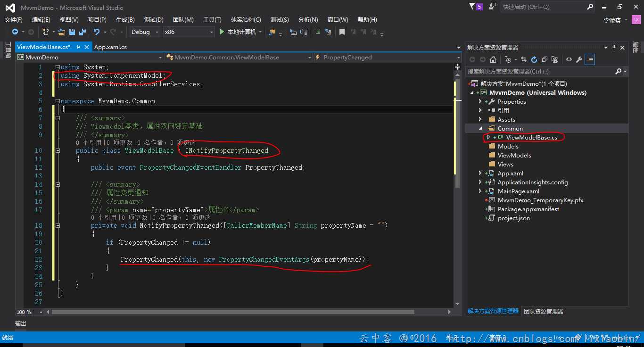The width and height of the screenshot is (644, 347).
Task: Open the Debug configuration dropdown
Action: (x=144, y=32)
